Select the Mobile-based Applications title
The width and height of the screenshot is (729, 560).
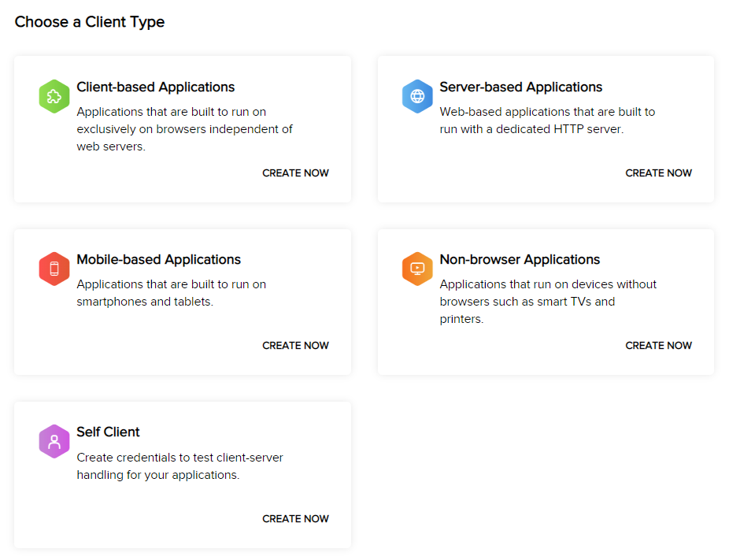(158, 259)
